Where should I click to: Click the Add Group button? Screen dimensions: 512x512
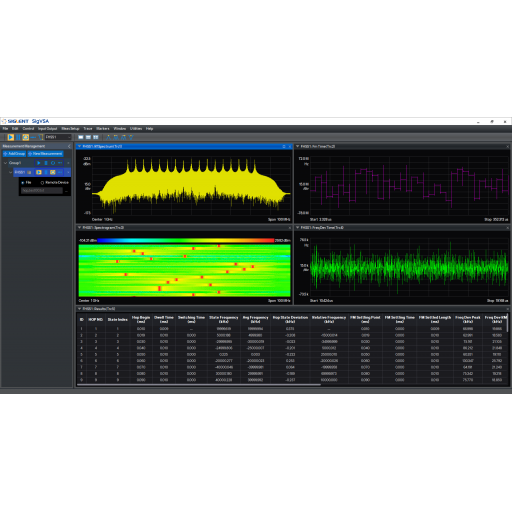pyautogui.click(x=14, y=154)
